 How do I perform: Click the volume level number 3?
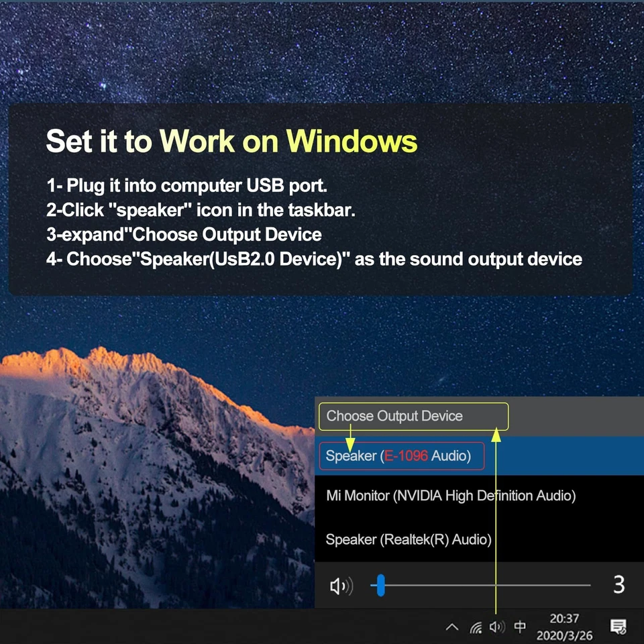(619, 585)
